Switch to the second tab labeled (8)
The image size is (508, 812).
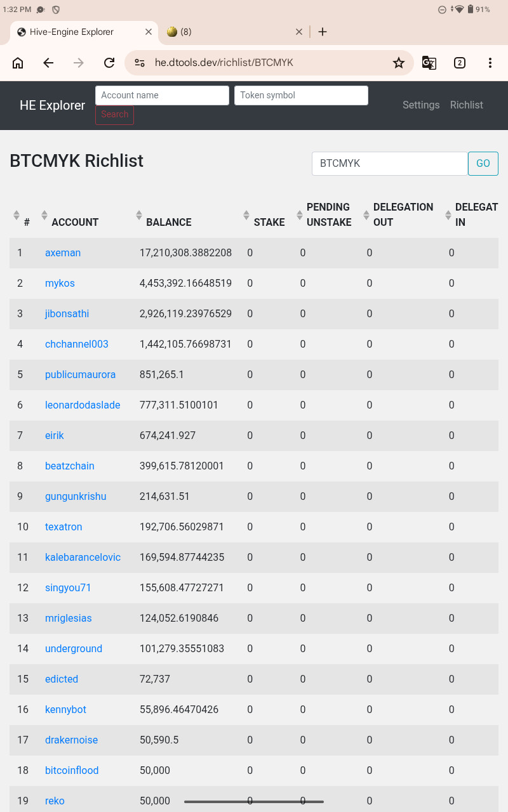point(235,32)
